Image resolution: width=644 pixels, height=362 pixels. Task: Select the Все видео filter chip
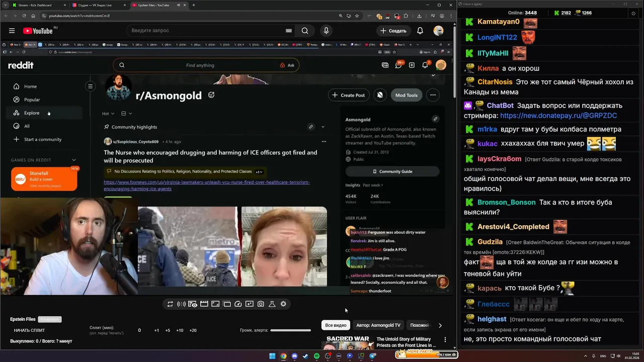336,325
